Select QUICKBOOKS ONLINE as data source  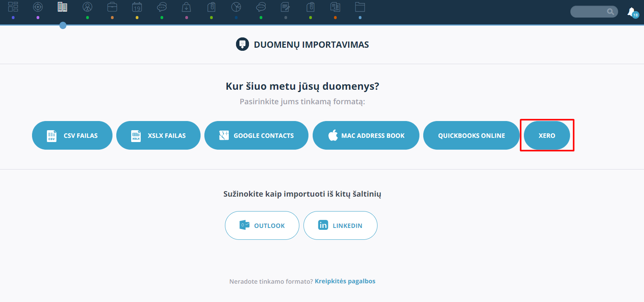(471, 136)
